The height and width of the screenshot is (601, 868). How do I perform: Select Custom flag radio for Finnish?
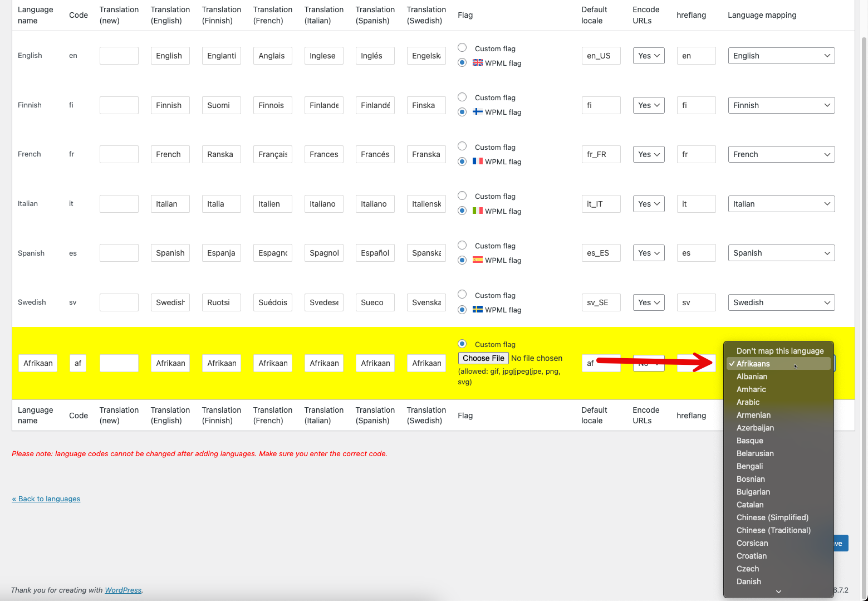point(462,97)
